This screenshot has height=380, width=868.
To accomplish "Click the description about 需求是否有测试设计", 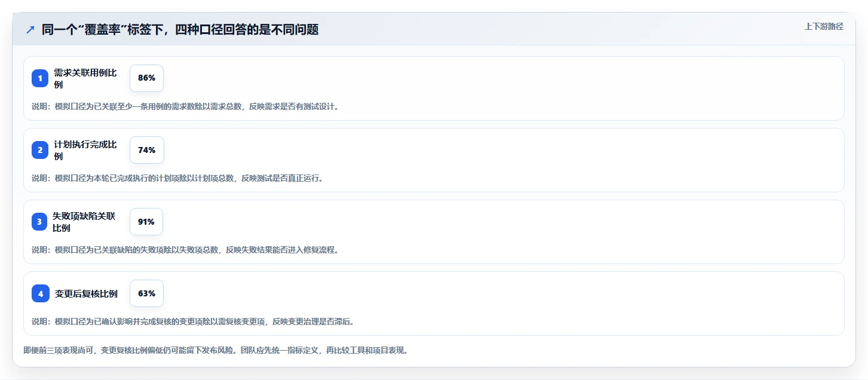I will point(185,106).
